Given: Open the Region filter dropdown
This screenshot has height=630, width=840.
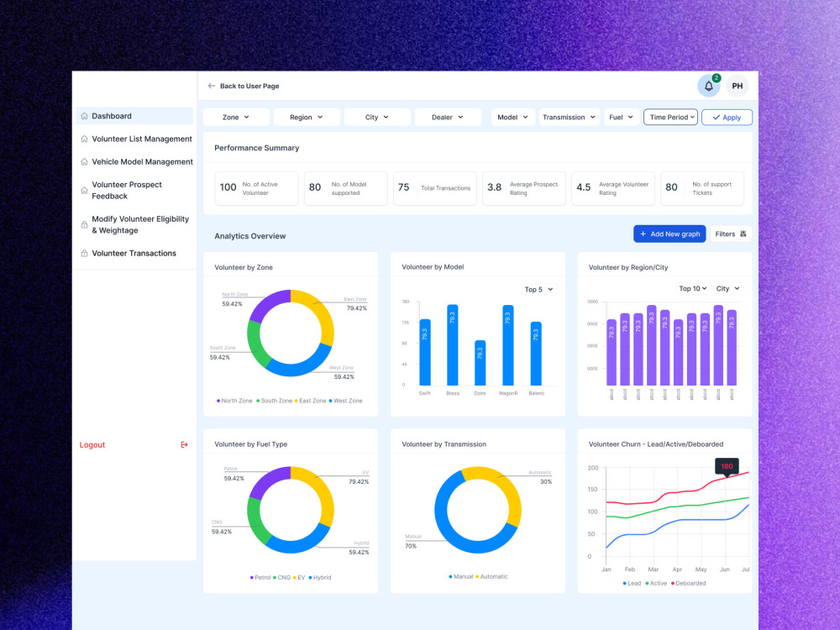Looking at the screenshot, I should pos(307,118).
